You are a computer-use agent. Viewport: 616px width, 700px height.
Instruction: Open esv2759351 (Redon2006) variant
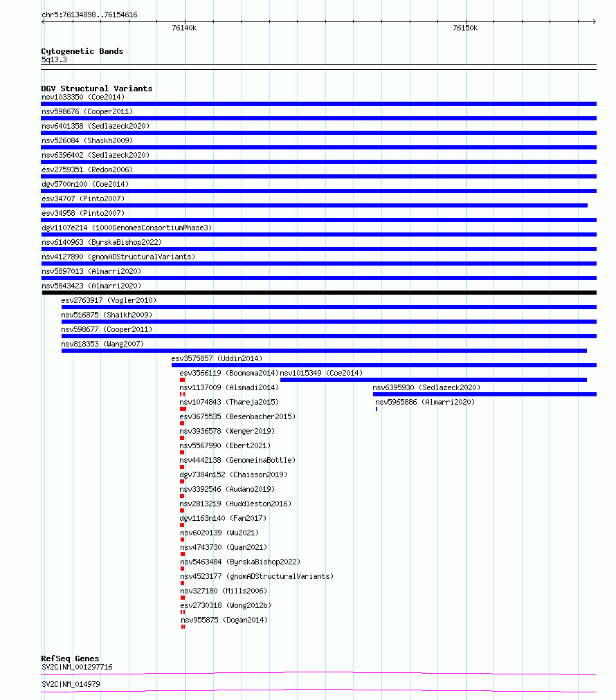87,169
